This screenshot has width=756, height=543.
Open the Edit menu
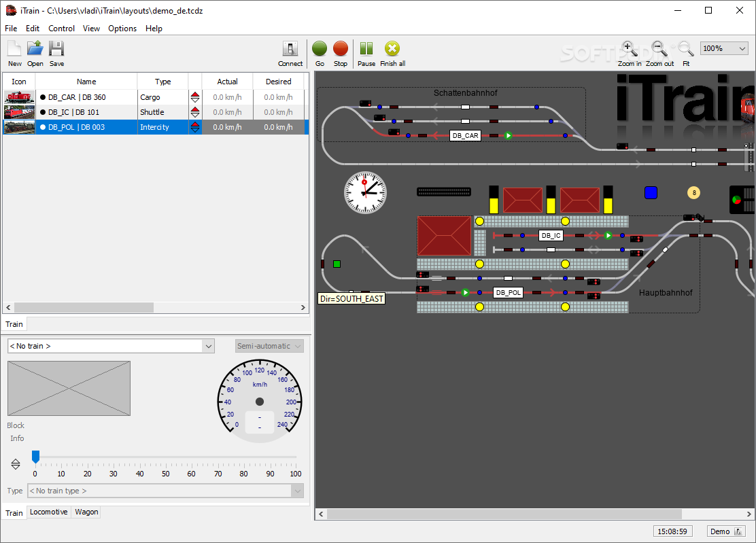pyautogui.click(x=33, y=29)
